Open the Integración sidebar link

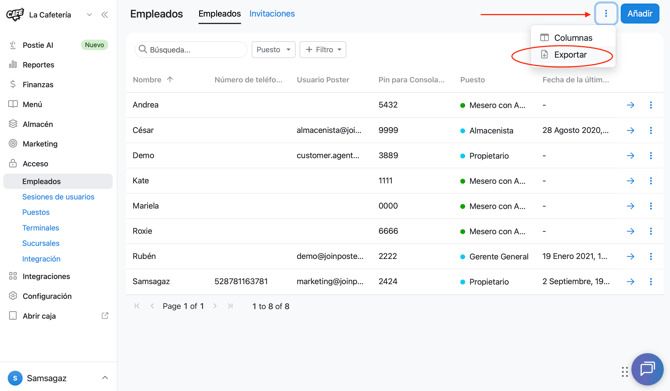(41, 259)
